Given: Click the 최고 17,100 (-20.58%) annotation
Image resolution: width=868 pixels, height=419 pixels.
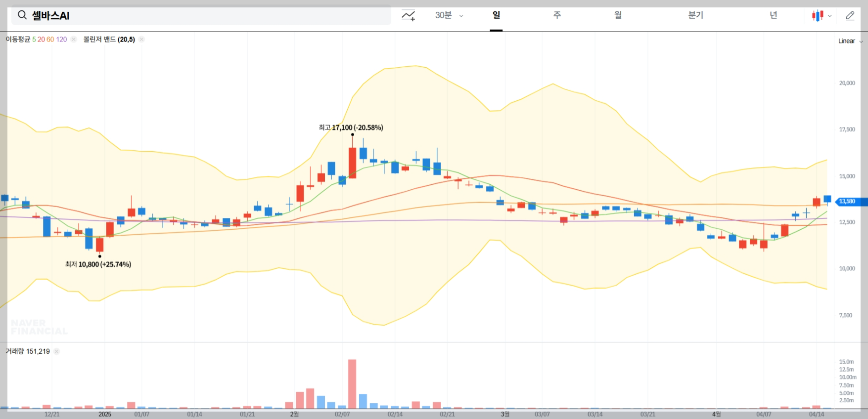Looking at the screenshot, I should pyautogui.click(x=351, y=127).
